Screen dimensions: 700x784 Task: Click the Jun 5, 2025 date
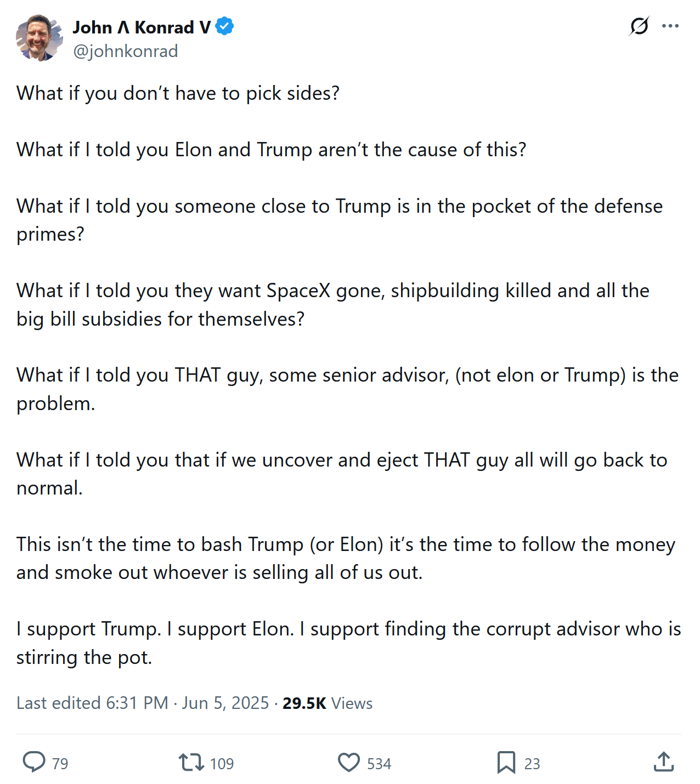coord(225,703)
